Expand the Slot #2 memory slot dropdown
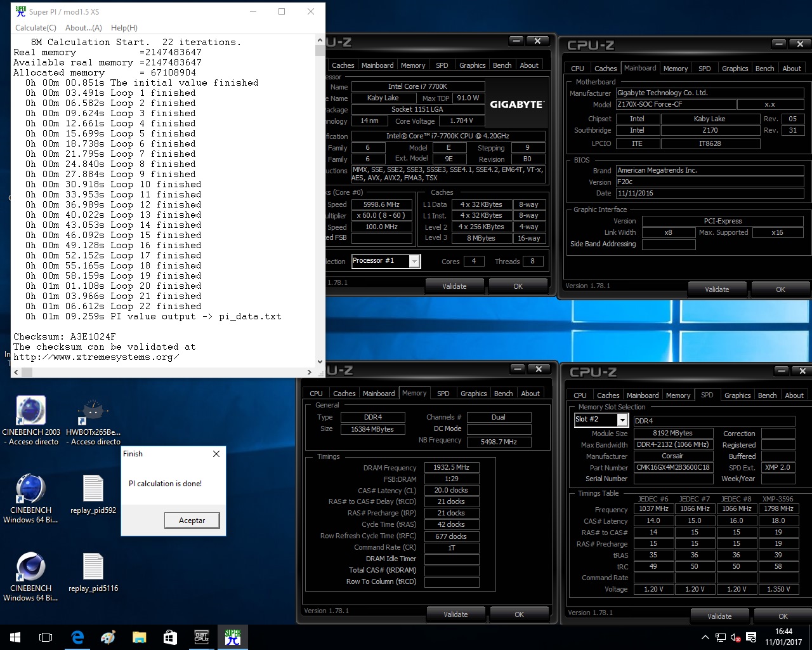The height and width of the screenshot is (650, 812). [x=622, y=420]
